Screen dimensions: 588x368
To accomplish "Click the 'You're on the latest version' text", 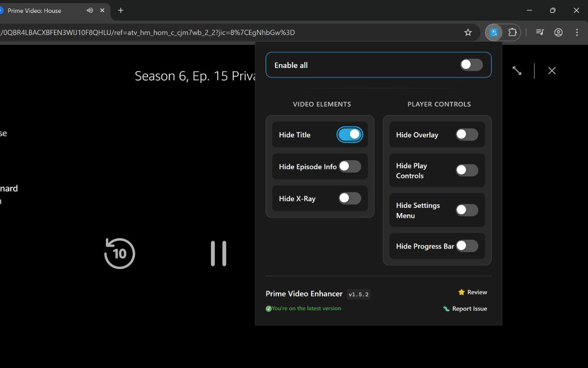I will (306, 308).
